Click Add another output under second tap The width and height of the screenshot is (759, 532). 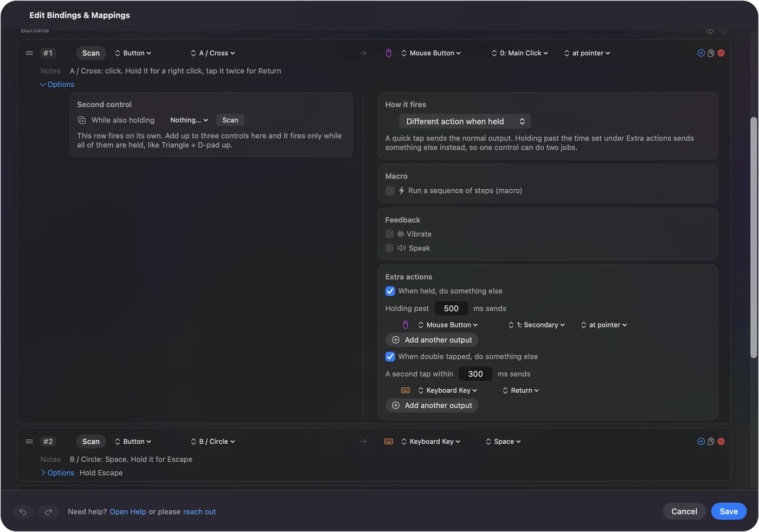click(x=432, y=406)
